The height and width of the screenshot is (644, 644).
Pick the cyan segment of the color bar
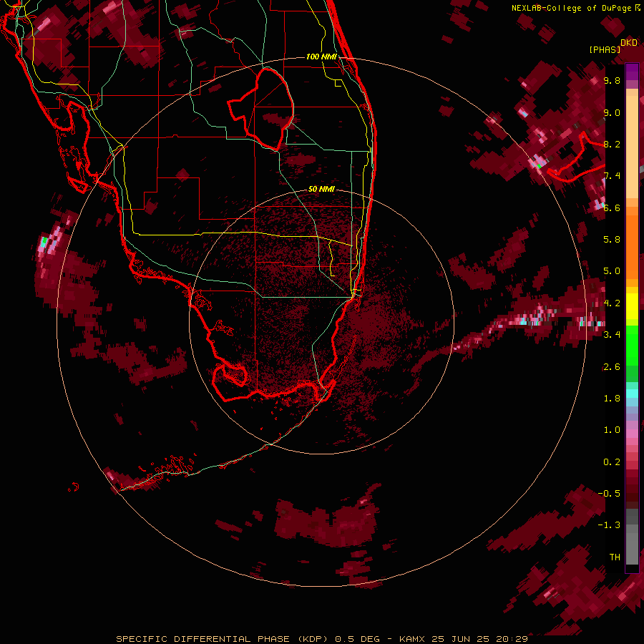click(632, 394)
